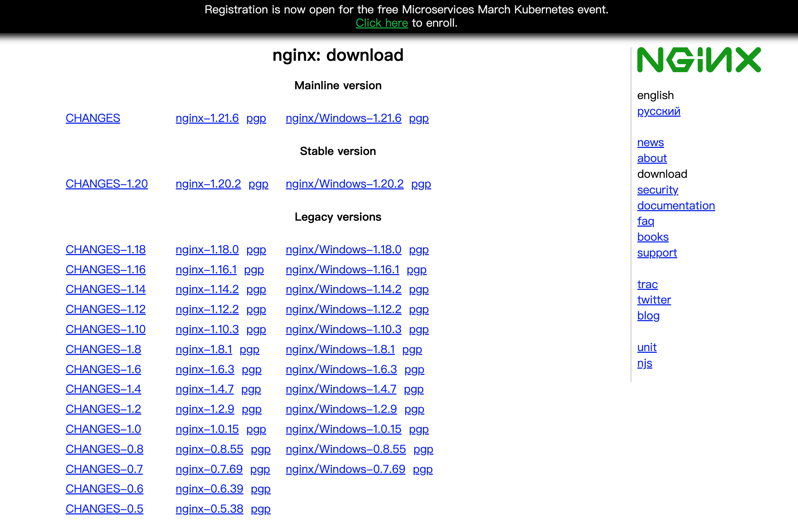Download nginx-1.21.6 source
798x532 pixels.
tap(207, 118)
